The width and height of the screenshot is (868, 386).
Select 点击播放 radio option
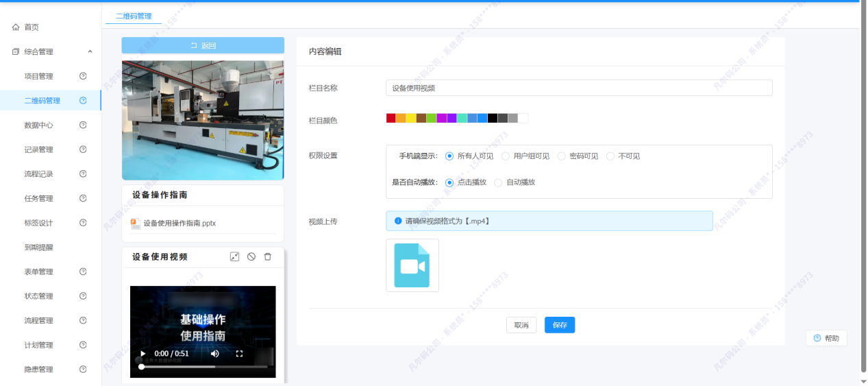[x=449, y=182]
